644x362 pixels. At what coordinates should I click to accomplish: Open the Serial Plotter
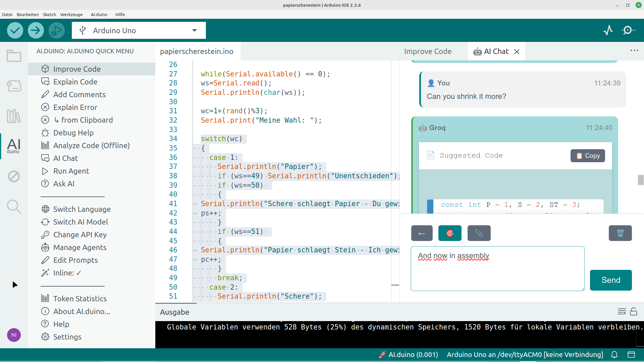pyautogui.click(x=608, y=30)
